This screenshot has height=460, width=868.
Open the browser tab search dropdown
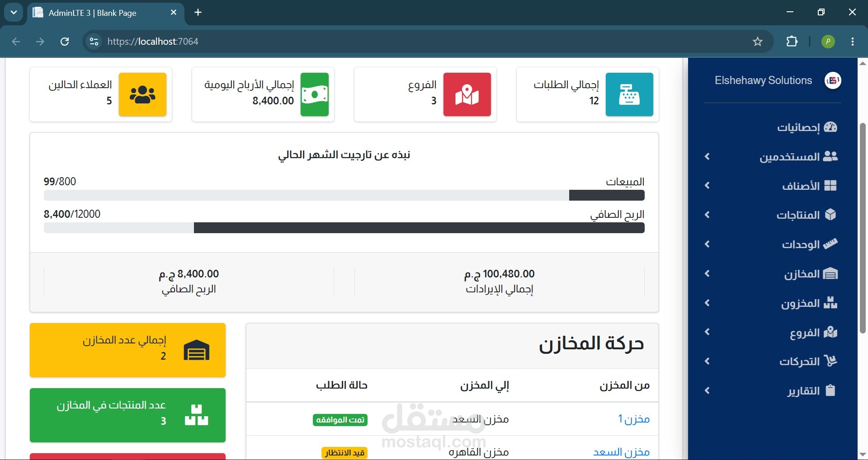[x=14, y=13]
